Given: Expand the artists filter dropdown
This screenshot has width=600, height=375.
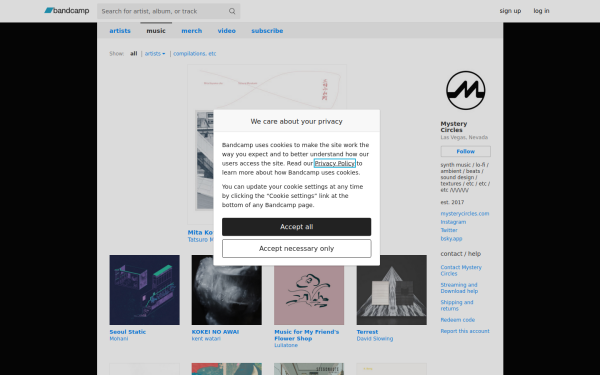Looking at the screenshot, I should coord(155,54).
